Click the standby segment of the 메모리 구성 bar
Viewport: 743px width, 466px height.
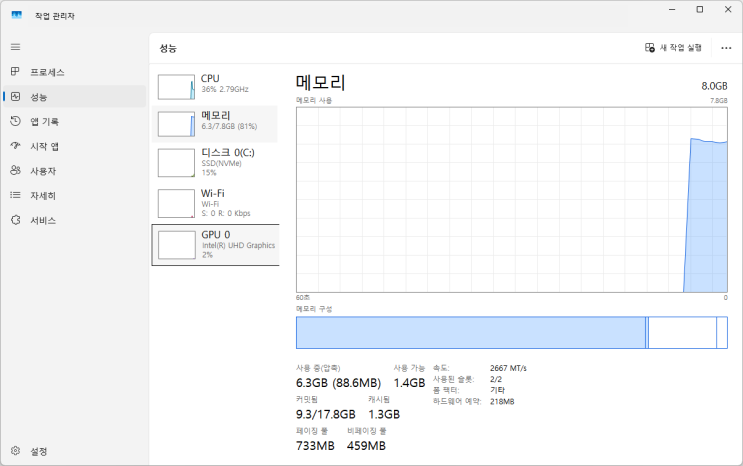coord(682,333)
